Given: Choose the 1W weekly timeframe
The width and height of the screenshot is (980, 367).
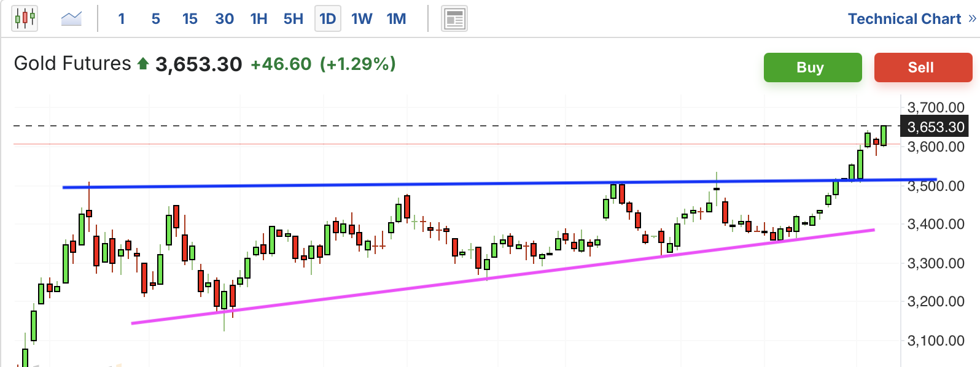Looking at the screenshot, I should pos(362,19).
